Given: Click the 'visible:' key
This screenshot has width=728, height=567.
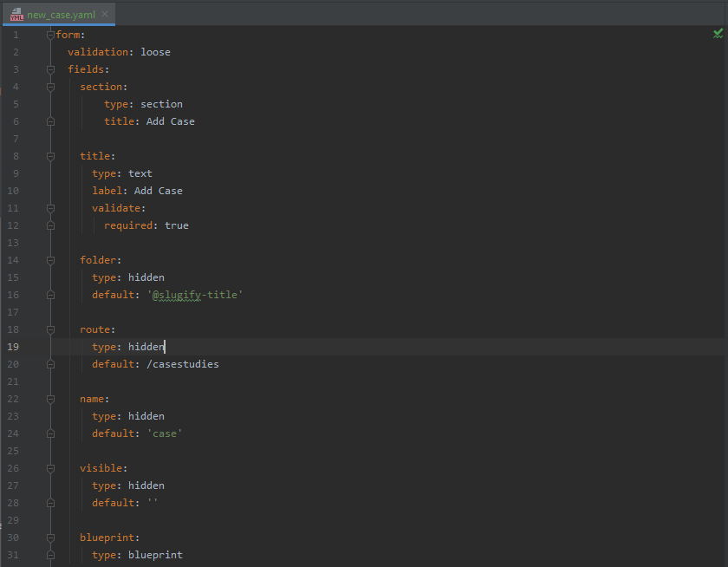Looking at the screenshot, I should (x=103, y=468).
